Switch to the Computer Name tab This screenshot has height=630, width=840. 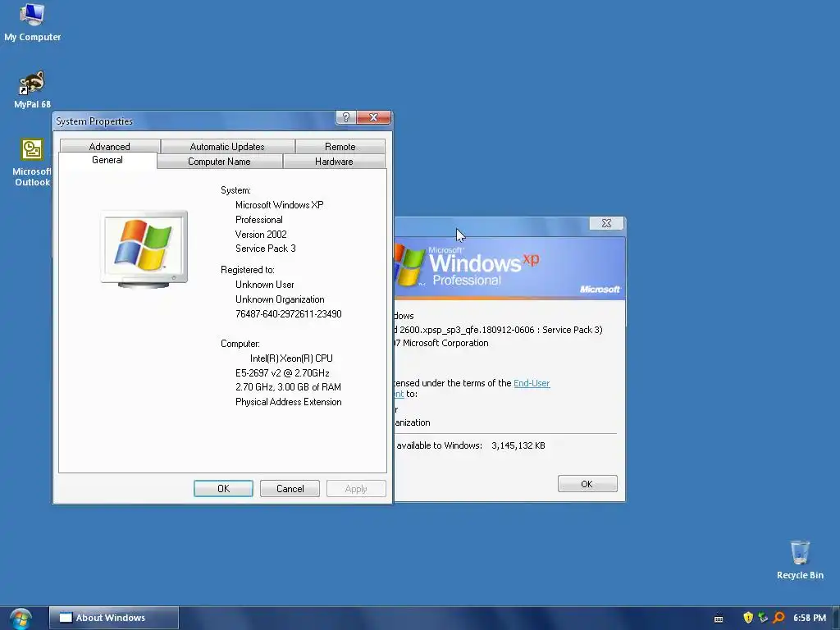219,162
